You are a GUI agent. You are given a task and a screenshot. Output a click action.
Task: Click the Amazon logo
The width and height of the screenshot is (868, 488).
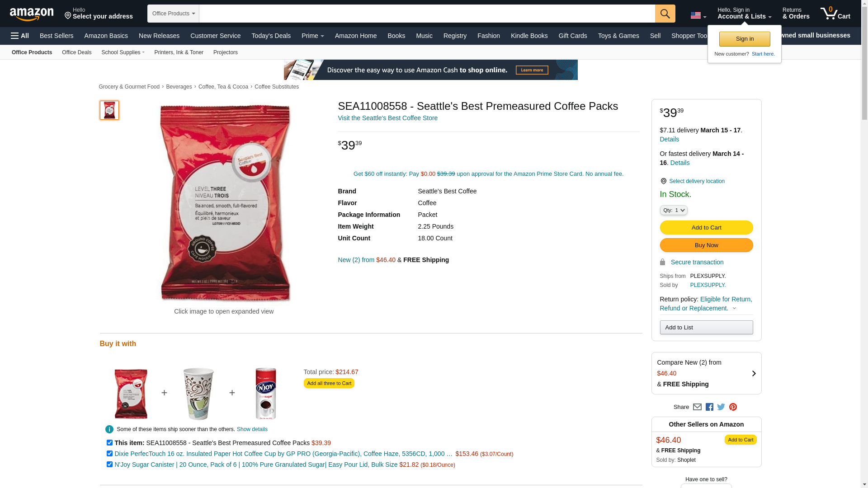tap(32, 14)
